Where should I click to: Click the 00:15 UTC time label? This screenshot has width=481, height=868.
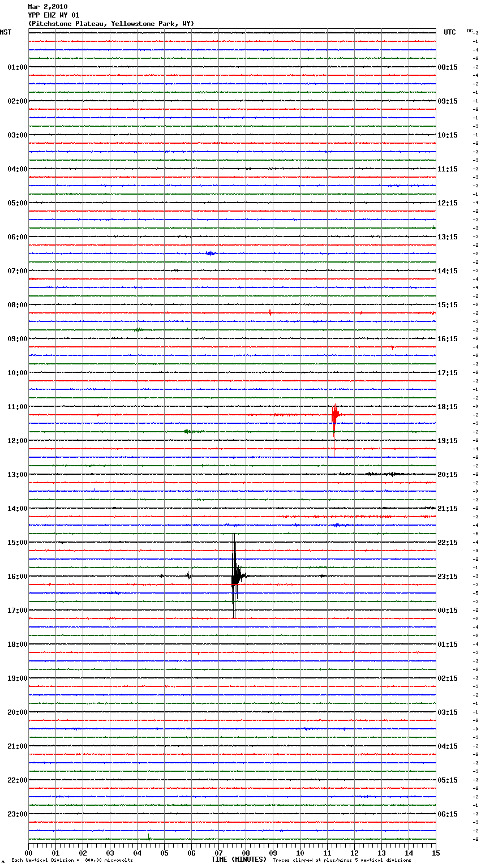pyautogui.click(x=448, y=611)
